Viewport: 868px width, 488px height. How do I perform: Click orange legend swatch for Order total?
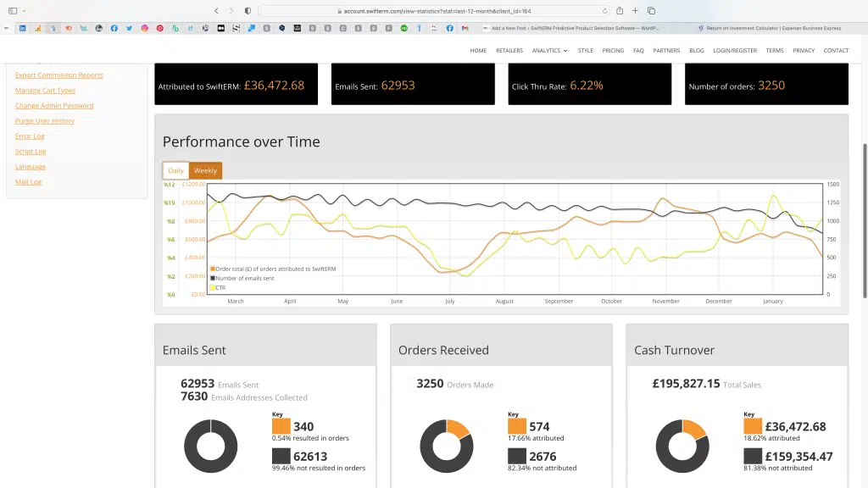[213, 269]
